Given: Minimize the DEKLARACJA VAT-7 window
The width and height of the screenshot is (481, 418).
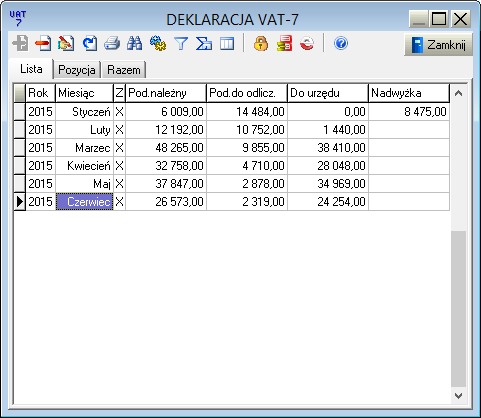Looking at the screenshot, I should pyautogui.click(x=419, y=19).
